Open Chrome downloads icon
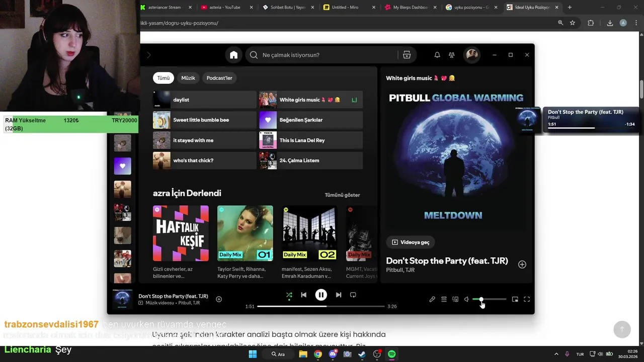The width and height of the screenshot is (644, 362). pyautogui.click(x=610, y=23)
